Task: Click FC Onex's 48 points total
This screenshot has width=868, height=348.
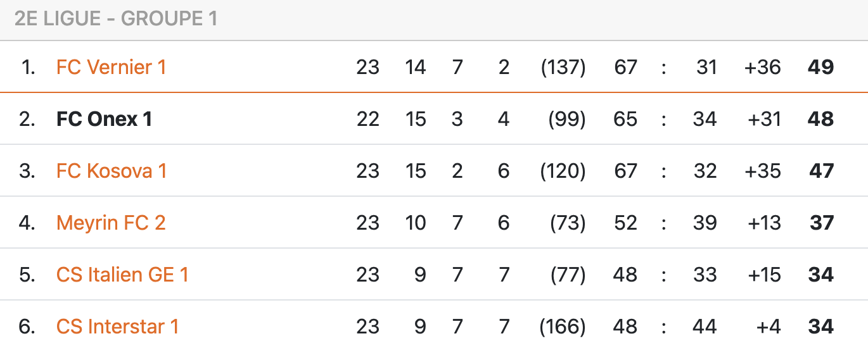Action: pyautogui.click(x=821, y=119)
